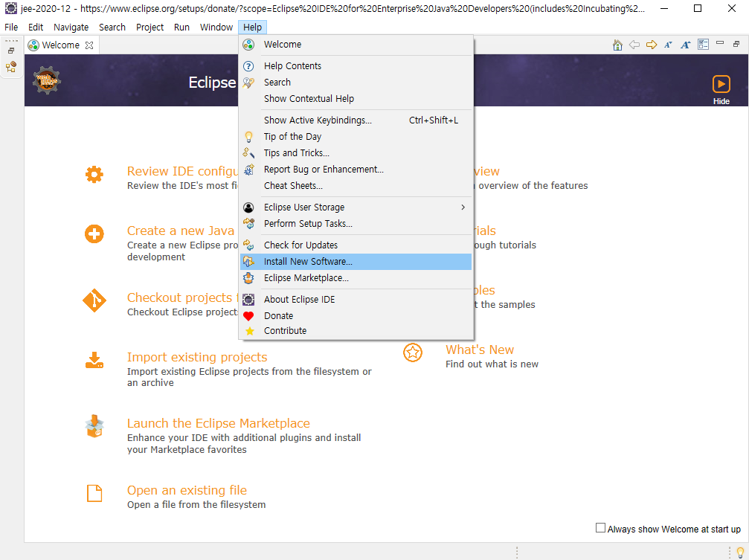Open the Window menu
Image resolution: width=749 pixels, height=560 pixels.
216,28
